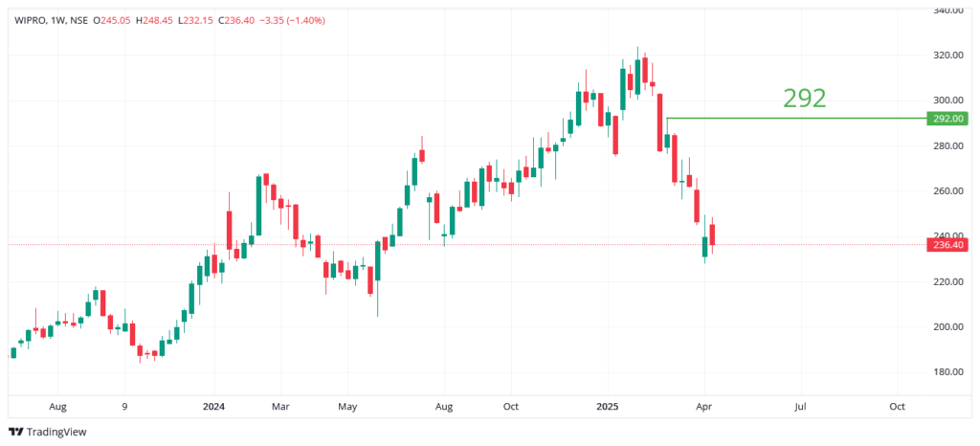The height and width of the screenshot is (446, 980).
Task: Click the 2025 time axis label
Action: (608, 407)
